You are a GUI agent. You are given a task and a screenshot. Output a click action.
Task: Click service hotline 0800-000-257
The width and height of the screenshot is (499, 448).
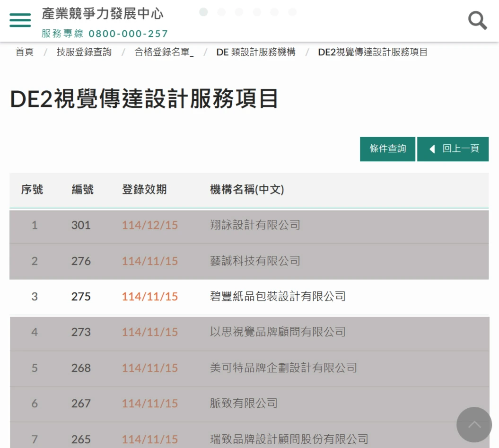[x=128, y=34]
